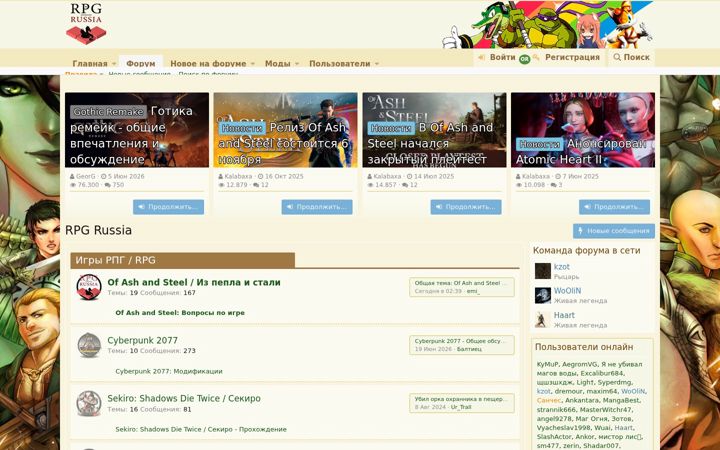
Task: Open subforum Of Ash and Steel: Вопросы по игре
Action: pos(180,313)
